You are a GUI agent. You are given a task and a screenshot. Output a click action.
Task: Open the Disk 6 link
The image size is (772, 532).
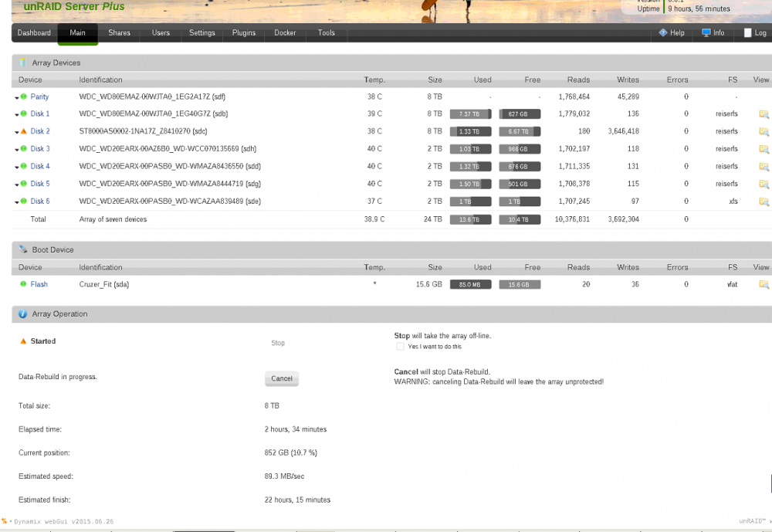[40, 201]
